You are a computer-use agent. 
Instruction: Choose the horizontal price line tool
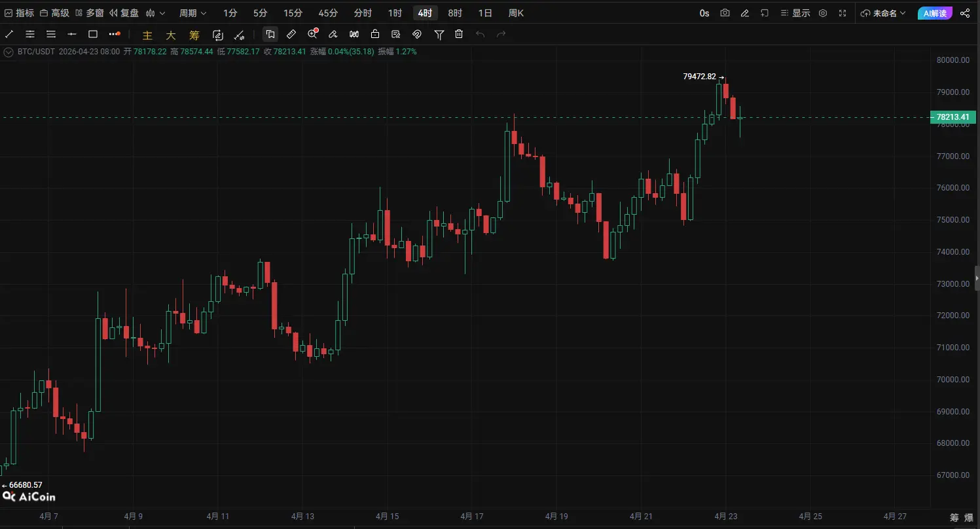pos(72,34)
